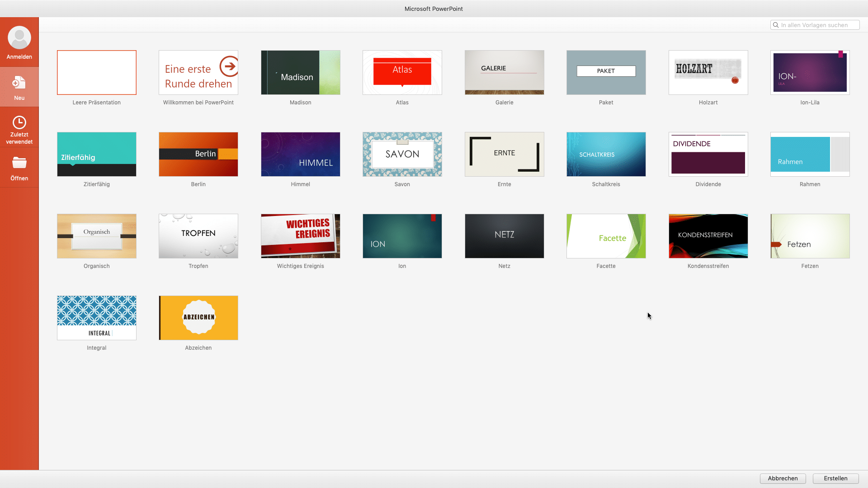868x488 pixels.
Task: Click the Erstellen button
Action: point(835,479)
